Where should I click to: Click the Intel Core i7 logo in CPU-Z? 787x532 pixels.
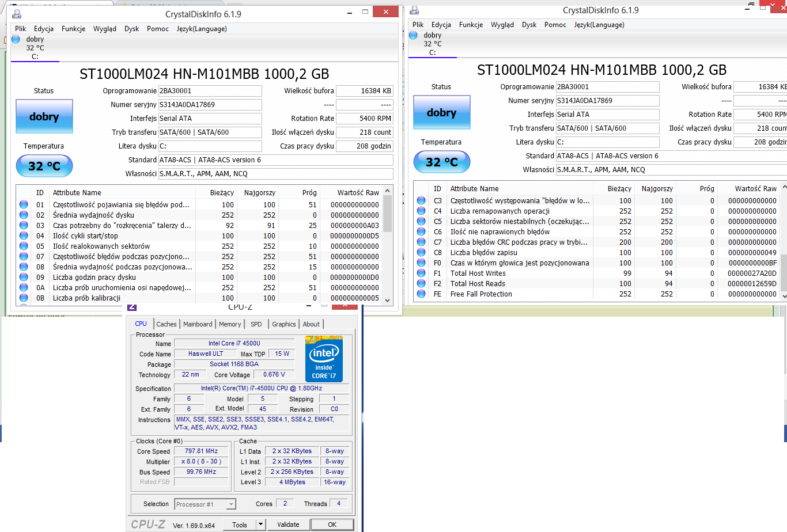324,359
